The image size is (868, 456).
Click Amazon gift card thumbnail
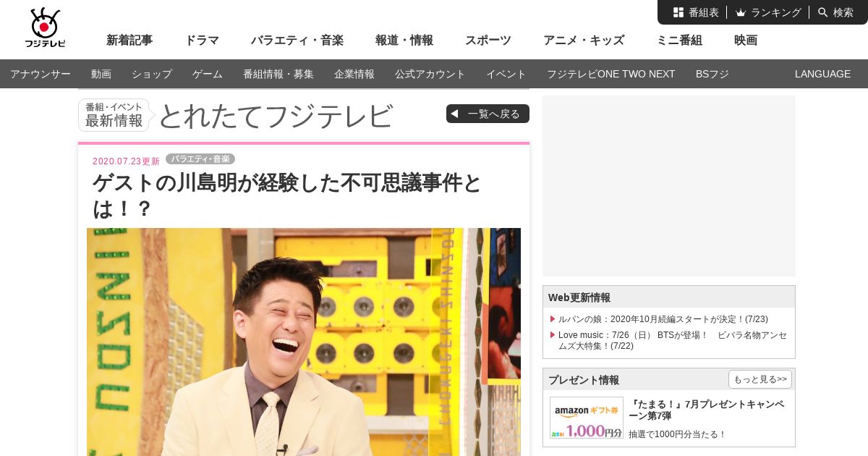[x=587, y=418]
